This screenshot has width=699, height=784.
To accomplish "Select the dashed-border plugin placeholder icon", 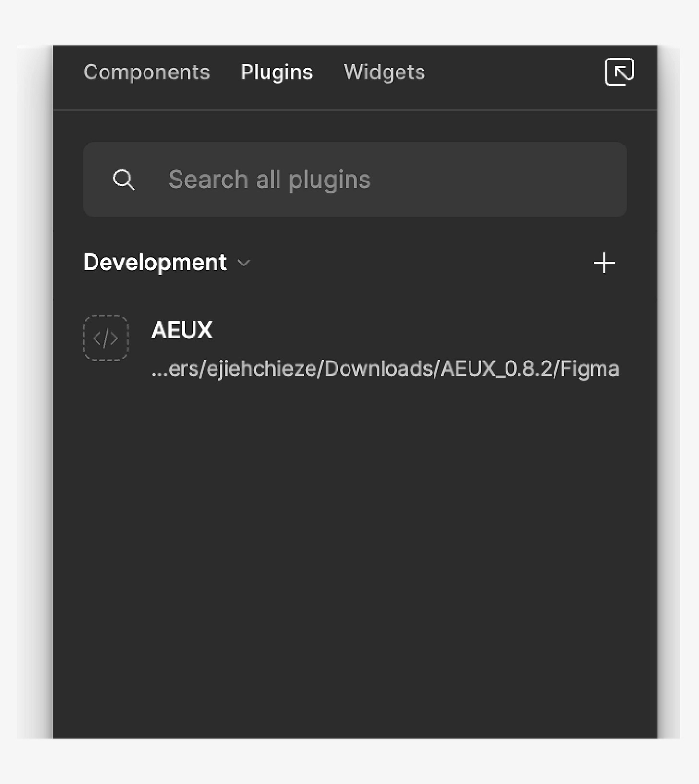I will pyautogui.click(x=106, y=338).
